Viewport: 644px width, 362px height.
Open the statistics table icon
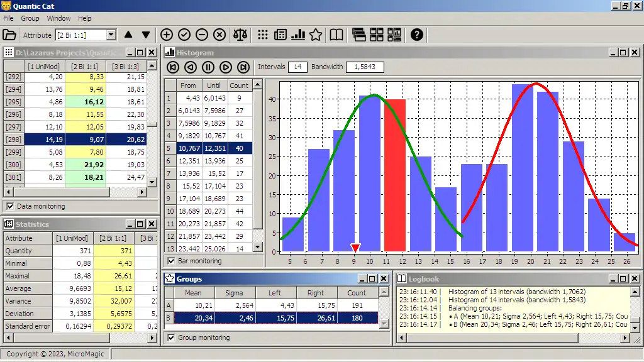tap(280, 35)
